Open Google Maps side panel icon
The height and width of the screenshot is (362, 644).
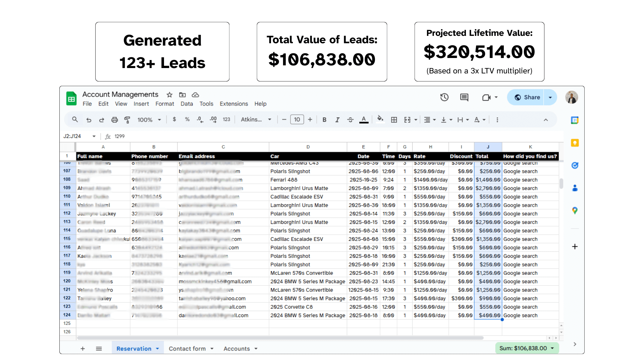click(x=575, y=210)
